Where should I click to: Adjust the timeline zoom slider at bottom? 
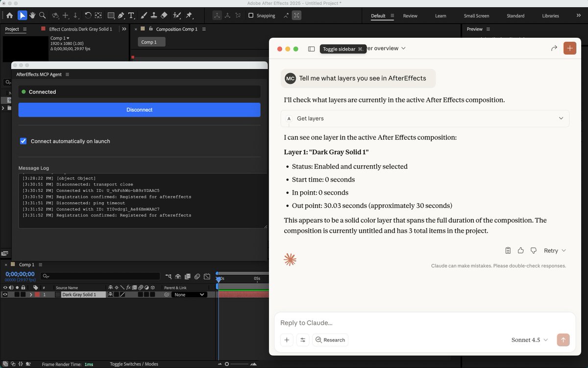[x=226, y=364]
